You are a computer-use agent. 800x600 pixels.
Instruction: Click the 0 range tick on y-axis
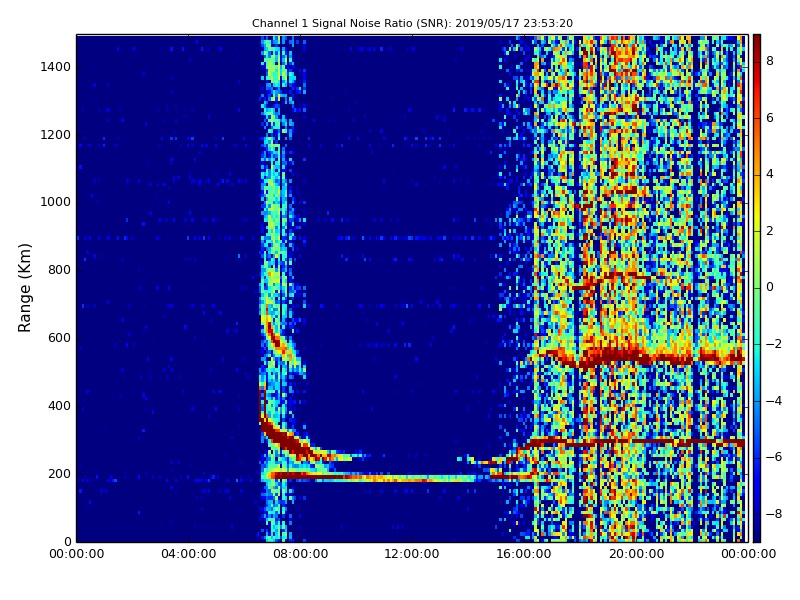tap(67, 541)
